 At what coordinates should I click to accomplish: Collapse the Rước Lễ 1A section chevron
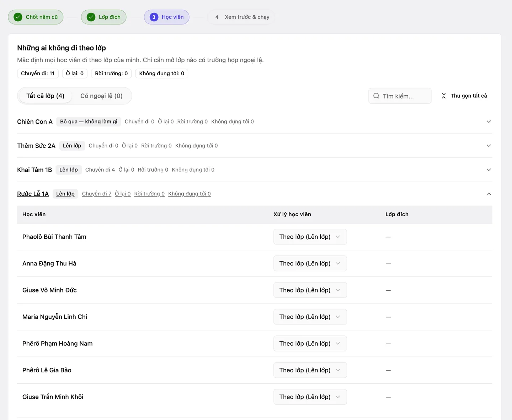click(x=489, y=194)
